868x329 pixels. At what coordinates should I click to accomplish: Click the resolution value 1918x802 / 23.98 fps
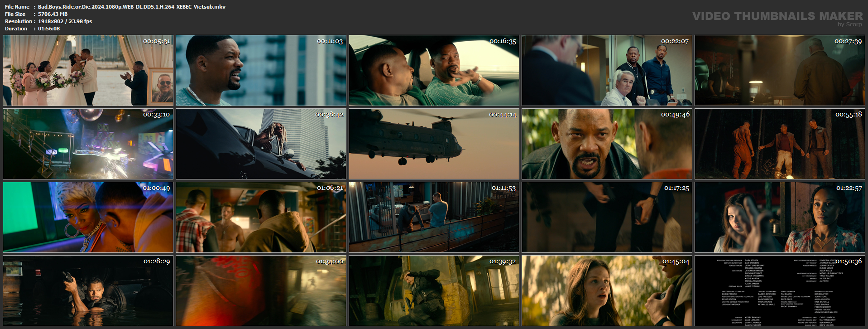click(65, 21)
